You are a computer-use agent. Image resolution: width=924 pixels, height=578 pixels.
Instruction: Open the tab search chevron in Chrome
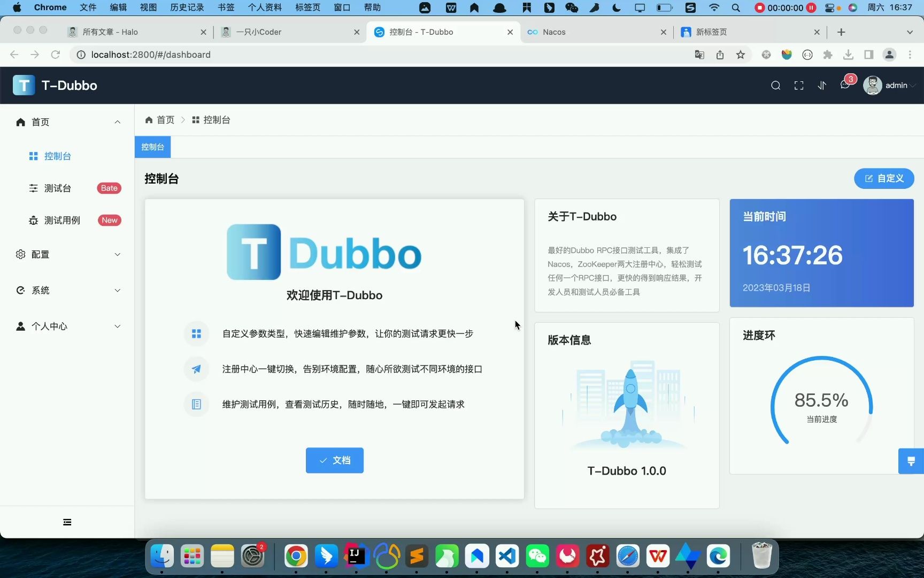point(910,32)
